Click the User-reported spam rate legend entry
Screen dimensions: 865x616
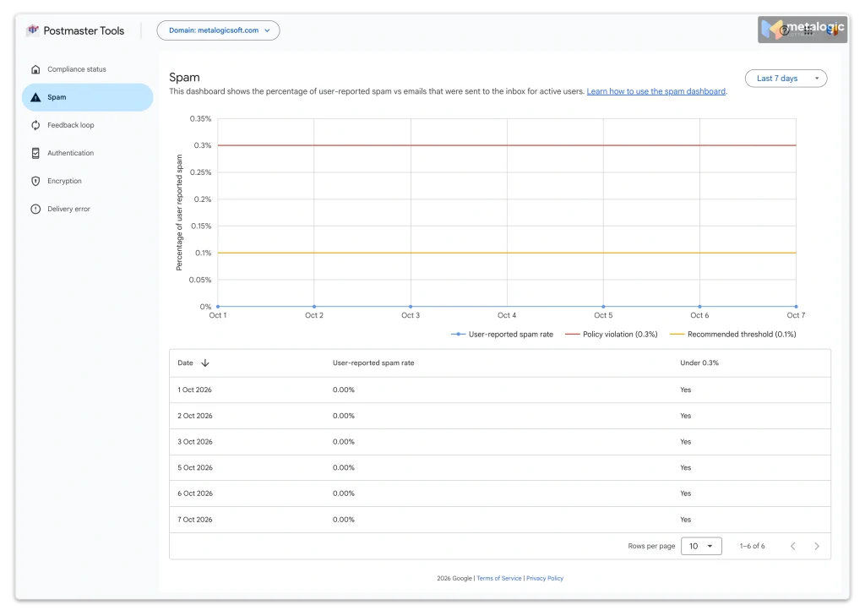tap(502, 335)
